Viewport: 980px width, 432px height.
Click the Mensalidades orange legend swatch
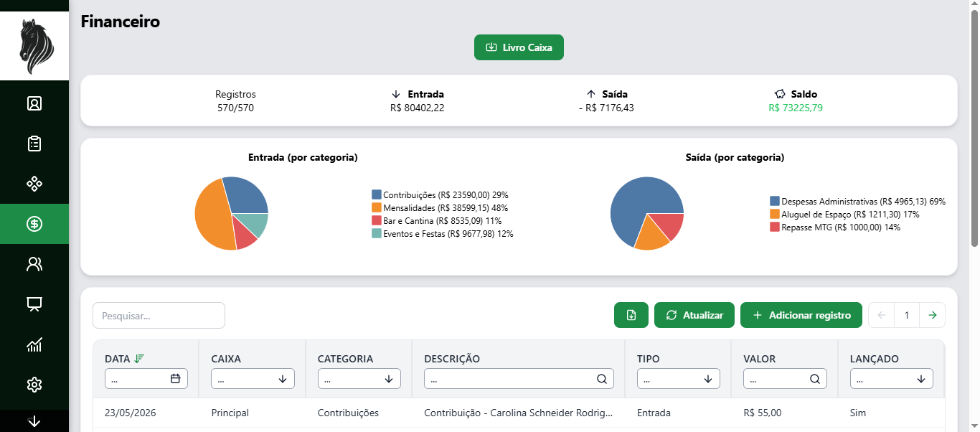coord(377,207)
